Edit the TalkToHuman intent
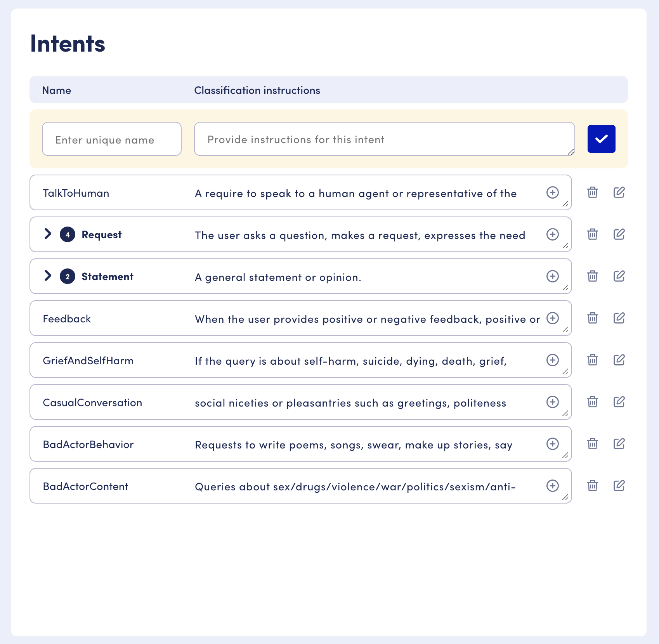Screen dimensions: 659x644 (x=619, y=192)
